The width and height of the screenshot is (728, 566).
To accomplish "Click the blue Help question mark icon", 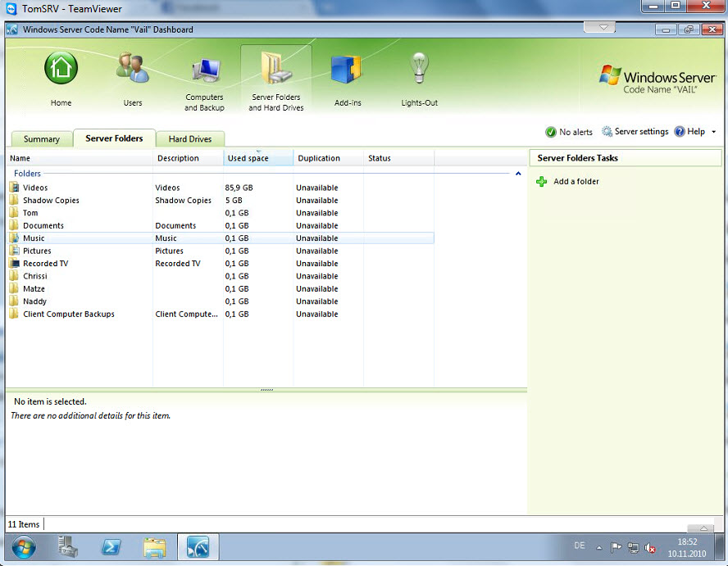I will (x=680, y=132).
